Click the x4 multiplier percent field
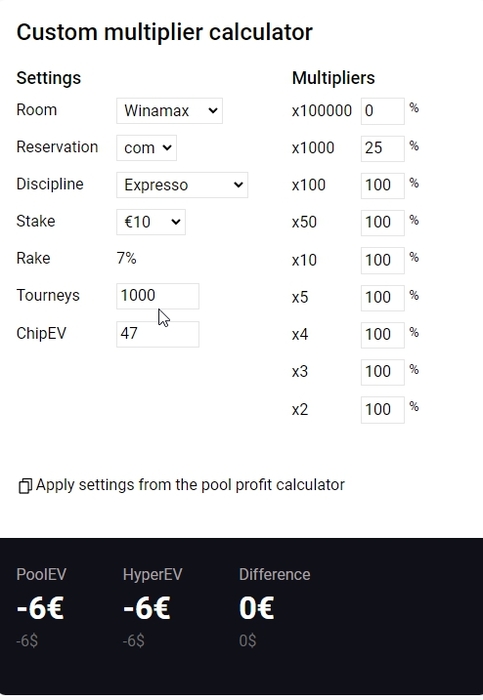 [383, 334]
